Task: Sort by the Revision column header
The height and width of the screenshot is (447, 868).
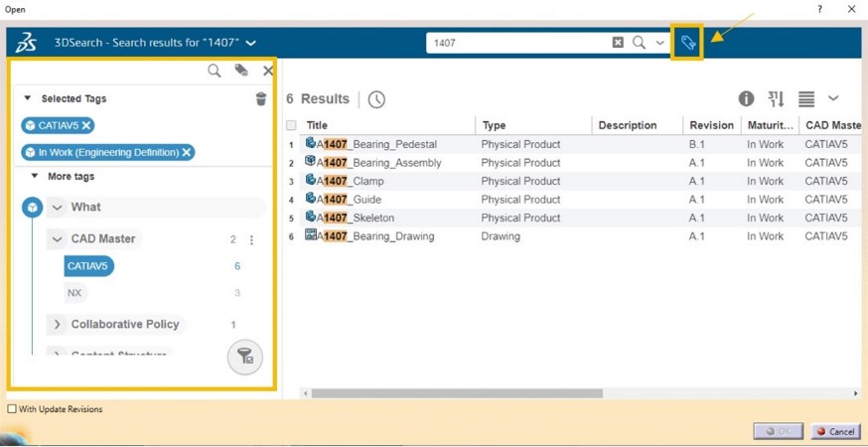Action: (712, 125)
